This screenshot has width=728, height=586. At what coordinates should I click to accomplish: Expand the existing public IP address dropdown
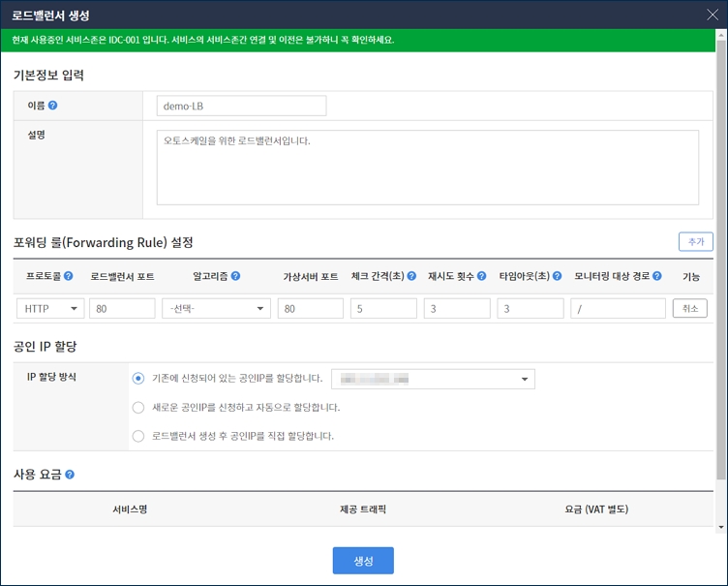pos(433,379)
